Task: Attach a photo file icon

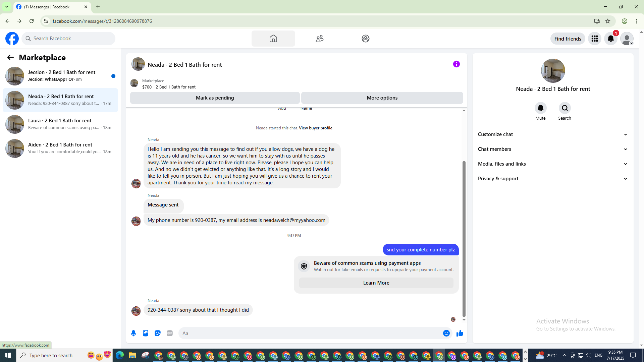Action: 146,333
